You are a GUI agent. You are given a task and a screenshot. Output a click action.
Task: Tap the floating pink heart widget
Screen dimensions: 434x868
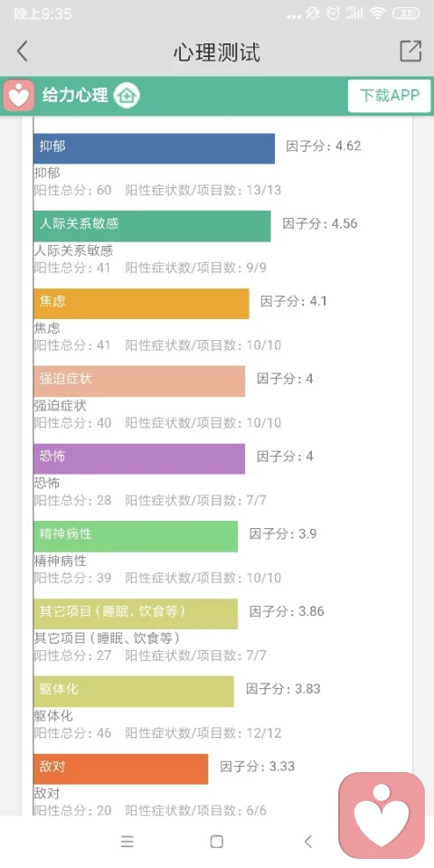point(382,816)
